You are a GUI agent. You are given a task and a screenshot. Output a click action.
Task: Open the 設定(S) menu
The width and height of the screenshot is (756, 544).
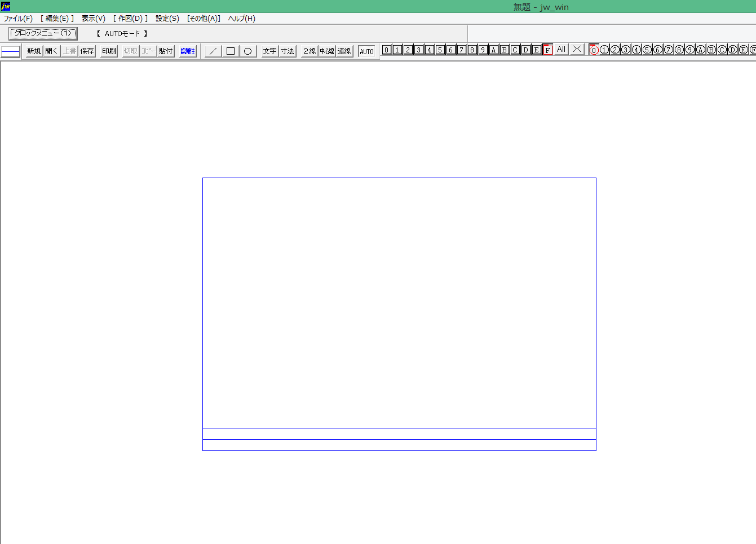[x=167, y=19]
